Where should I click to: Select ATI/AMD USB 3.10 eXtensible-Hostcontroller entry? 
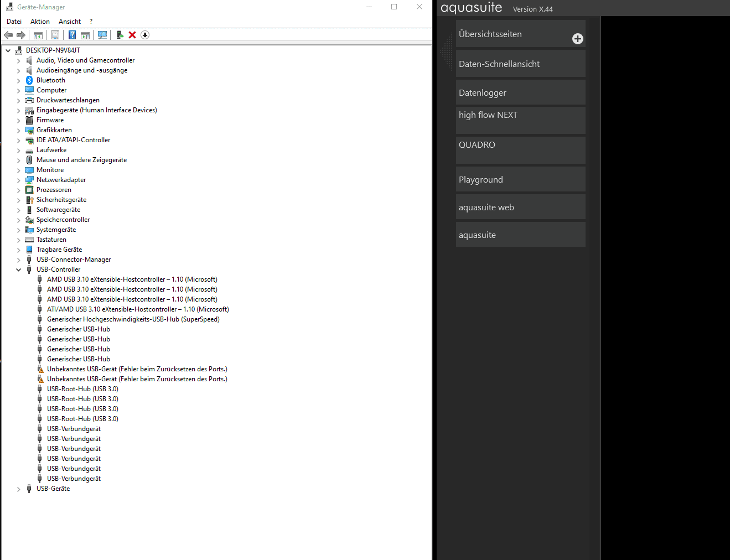tap(138, 309)
